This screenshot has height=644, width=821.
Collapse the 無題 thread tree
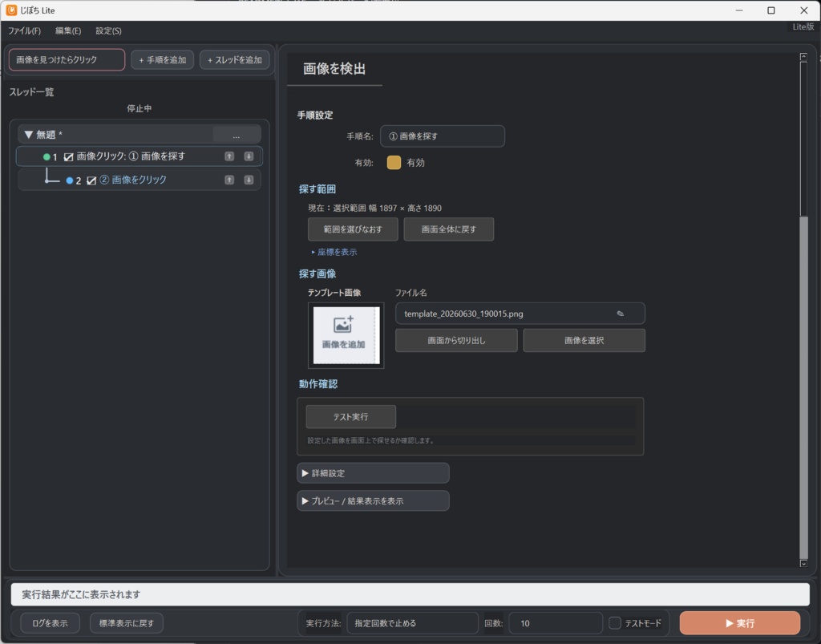coord(29,135)
